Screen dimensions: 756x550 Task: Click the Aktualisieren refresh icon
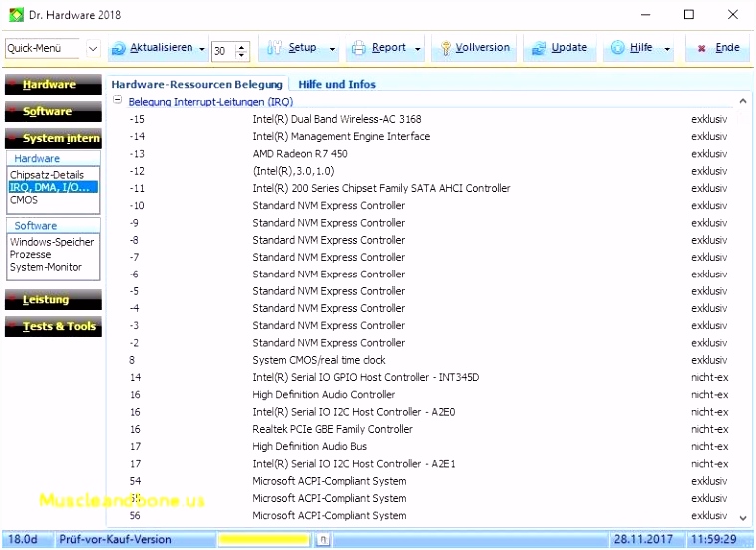point(118,48)
